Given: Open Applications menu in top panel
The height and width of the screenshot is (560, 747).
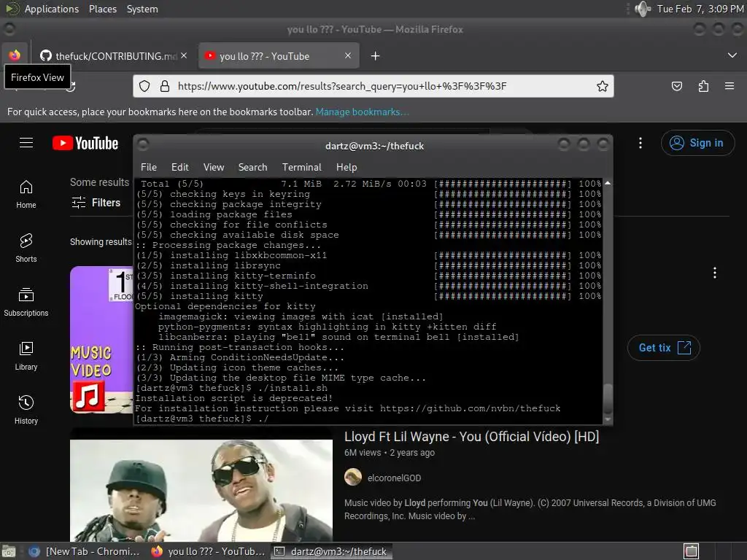Looking at the screenshot, I should 52,9.
